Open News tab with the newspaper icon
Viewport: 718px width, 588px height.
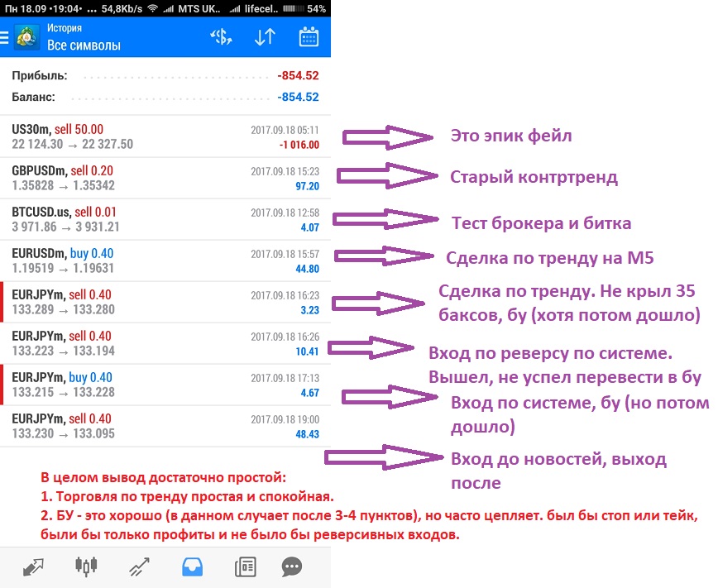(x=246, y=567)
